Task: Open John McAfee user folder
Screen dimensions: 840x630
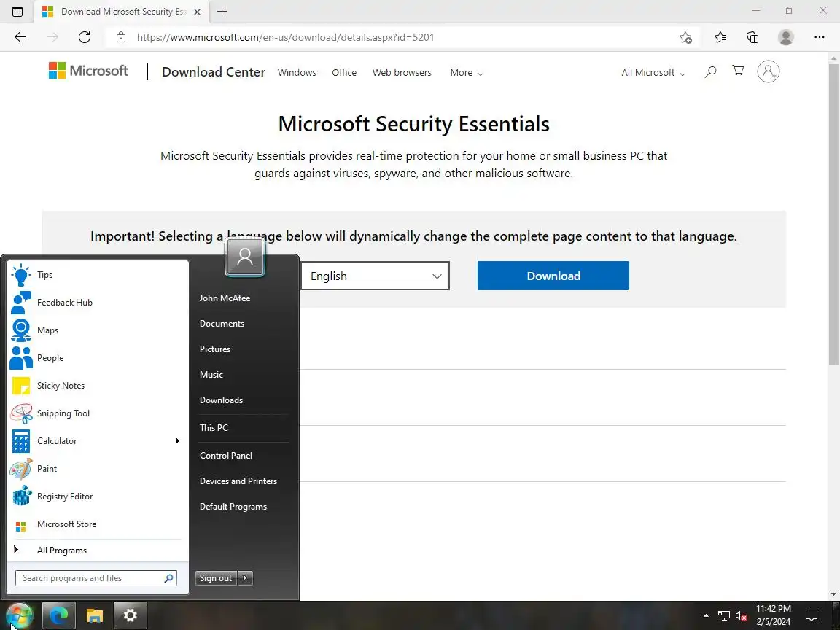Action: 225,298
